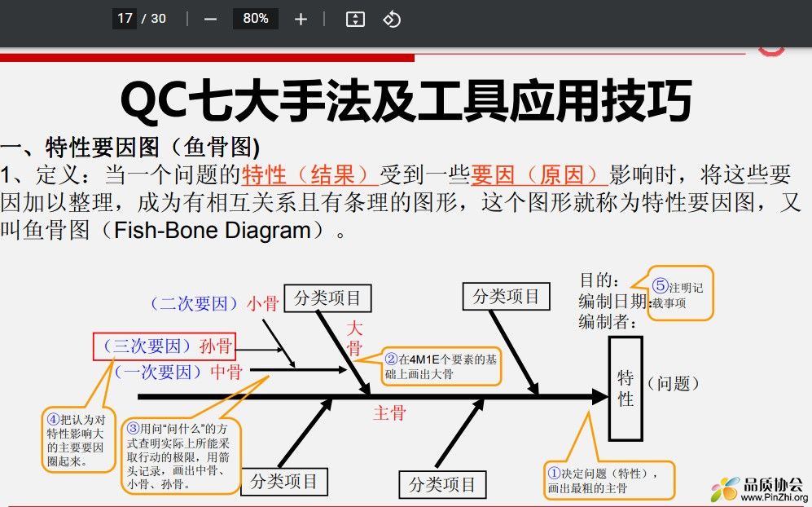Click the red '主骨' label

389,413
